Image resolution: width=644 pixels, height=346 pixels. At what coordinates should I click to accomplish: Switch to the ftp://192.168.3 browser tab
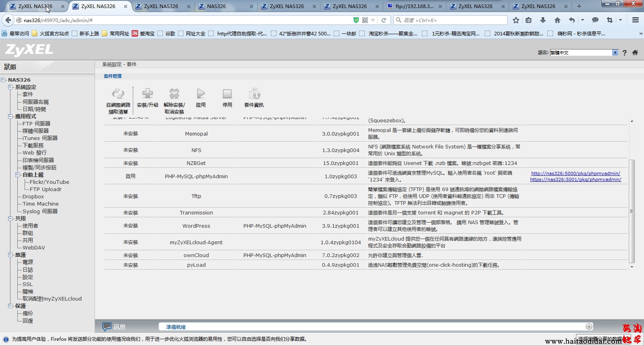tap(414, 6)
